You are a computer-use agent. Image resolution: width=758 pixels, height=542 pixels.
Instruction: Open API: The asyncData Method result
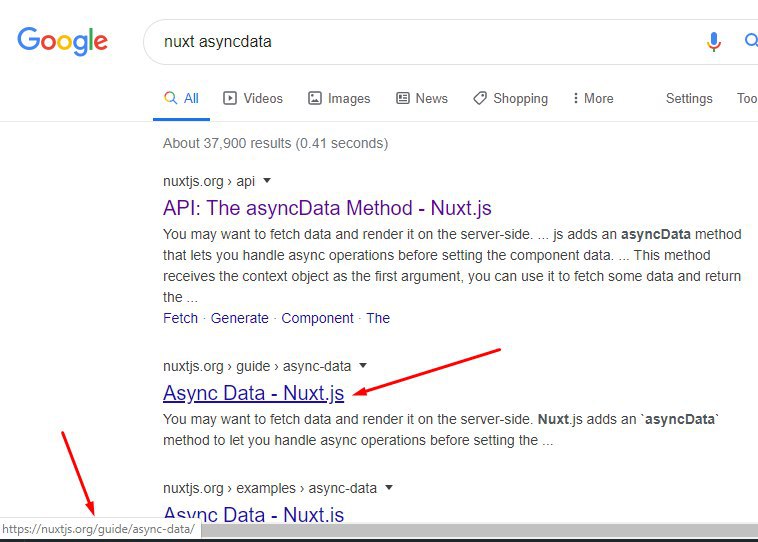(x=327, y=208)
